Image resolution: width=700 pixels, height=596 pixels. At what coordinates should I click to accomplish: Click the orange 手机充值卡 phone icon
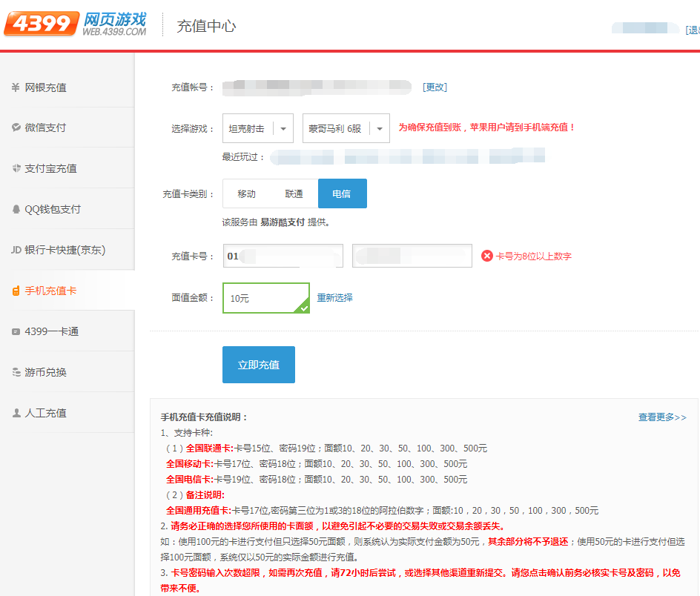pos(16,291)
